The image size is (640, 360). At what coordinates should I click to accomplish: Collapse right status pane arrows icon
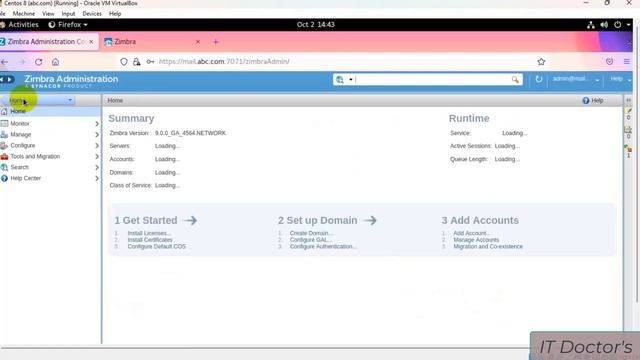point(629,100)
